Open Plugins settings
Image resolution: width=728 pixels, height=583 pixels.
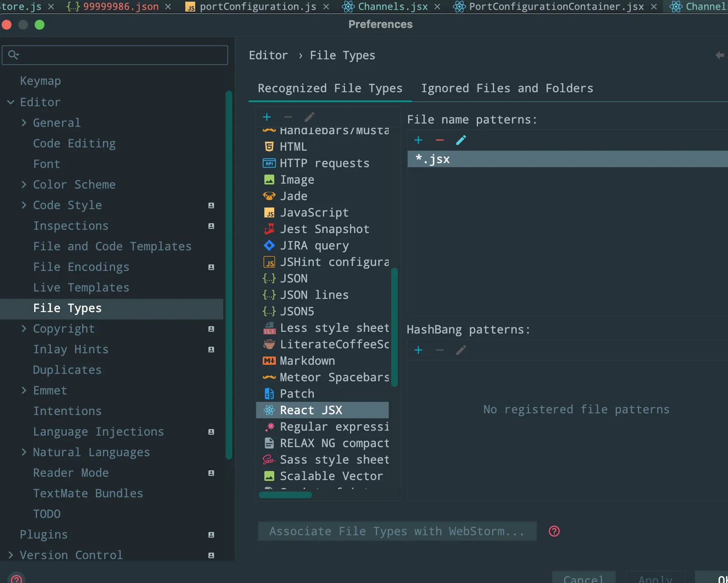pyautogui.click(x=44, y=534)
